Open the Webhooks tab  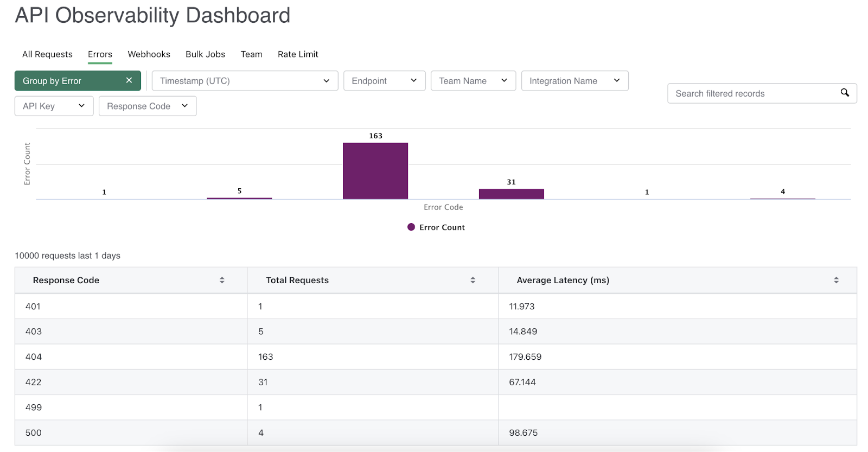149,54
